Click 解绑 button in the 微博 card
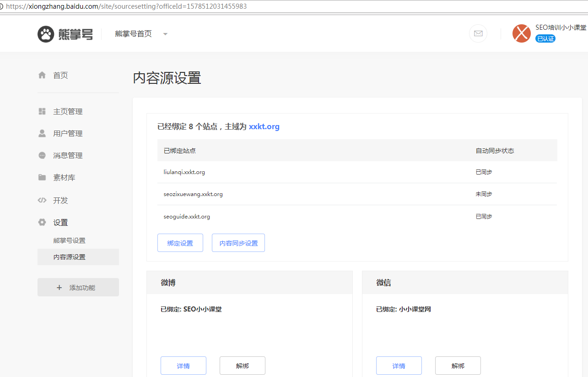The width and height of the screenshot is (588, 377). [x=243, y=366]
